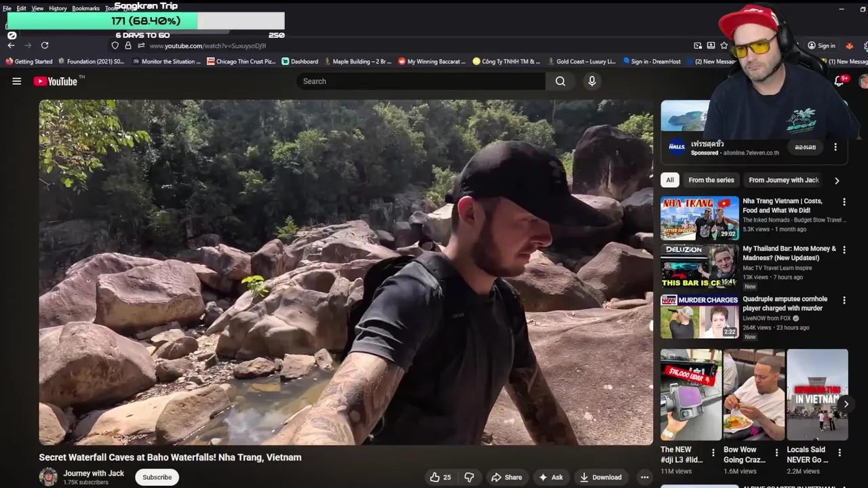The width and height of the screenshot is (868, 488).
Task: Click the YouTube search input field
Action: pyautogui.click(x=420, y=81)
